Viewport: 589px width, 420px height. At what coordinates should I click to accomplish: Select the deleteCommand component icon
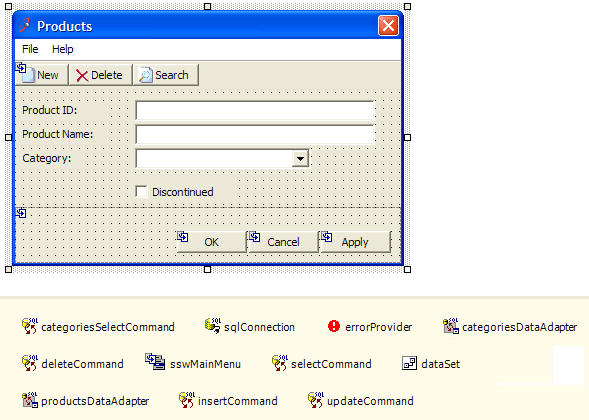[30, 363]
